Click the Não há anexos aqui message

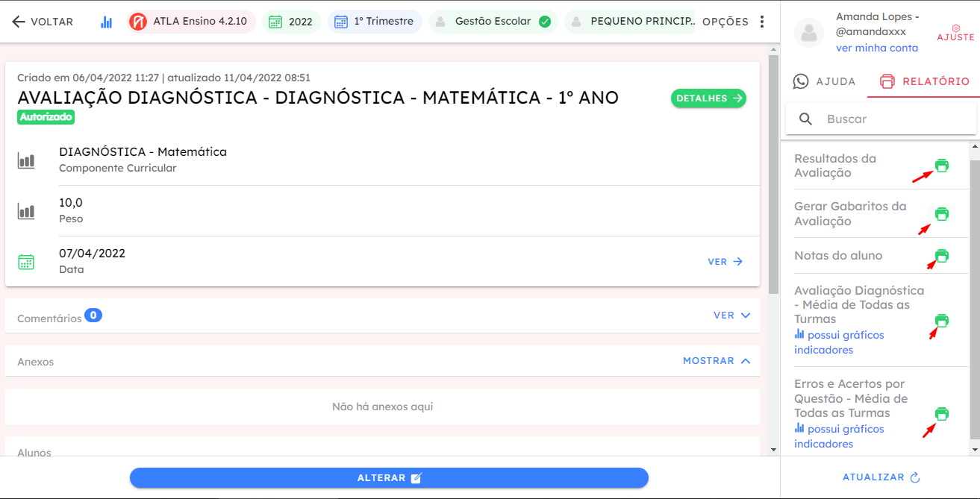(x=382, y=407)
